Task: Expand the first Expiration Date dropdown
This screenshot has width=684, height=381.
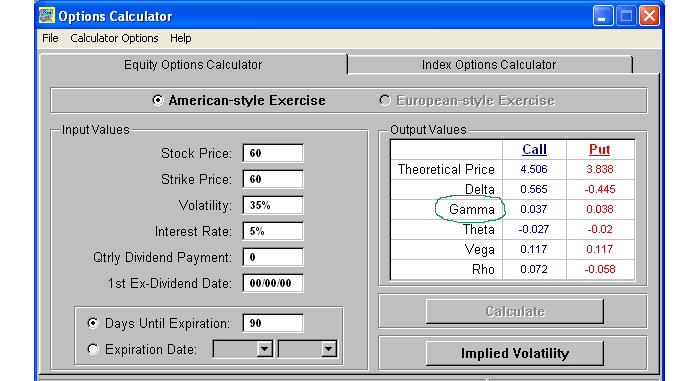Action: click(x=264, y=349)
